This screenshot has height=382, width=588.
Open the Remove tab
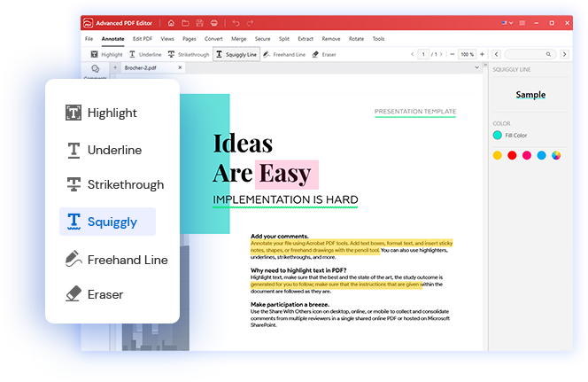coord(331,39)
